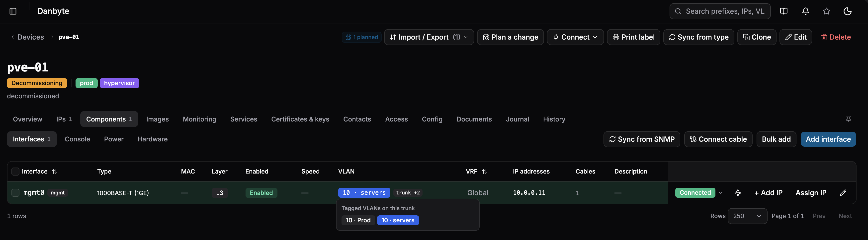Sort by the Interface column
Image resolution: width=868 pixels, height=240 pixels.
point(39,171)
